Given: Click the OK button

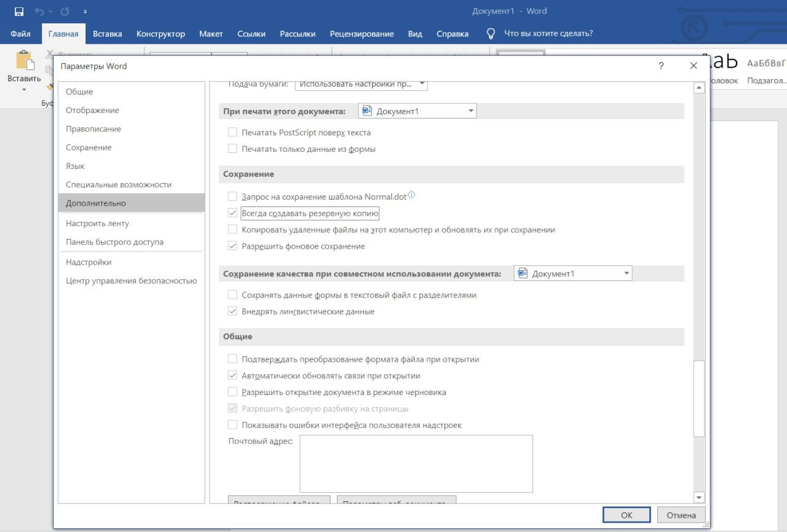Looking at the screenshot, I should tap(626, 515).
